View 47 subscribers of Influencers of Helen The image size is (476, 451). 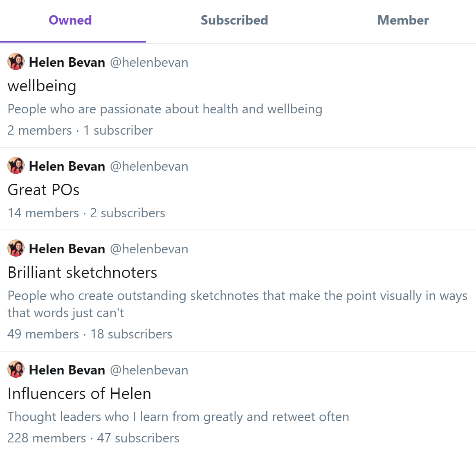[138, 438]
